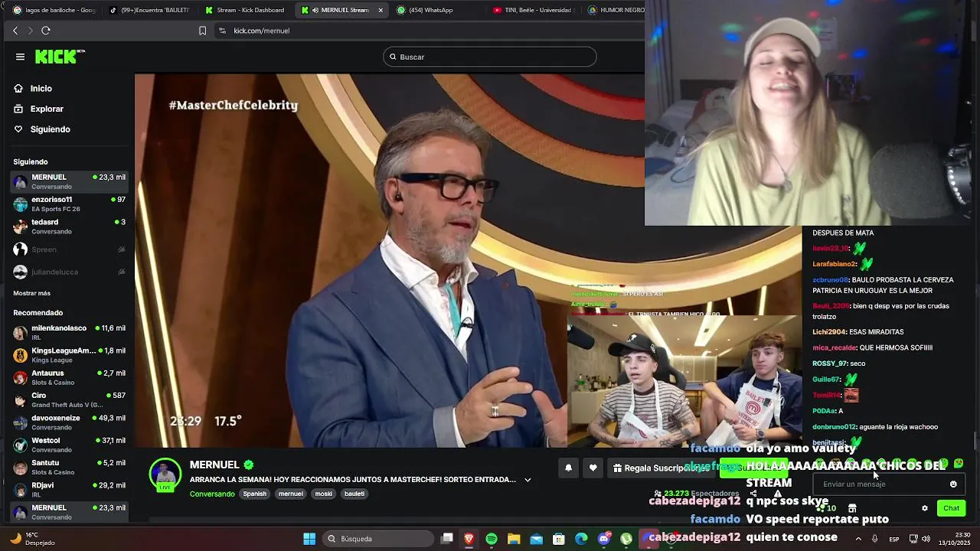
Task: Switch to the lagos de bariloche Google tab
Action: coord(54,10)
